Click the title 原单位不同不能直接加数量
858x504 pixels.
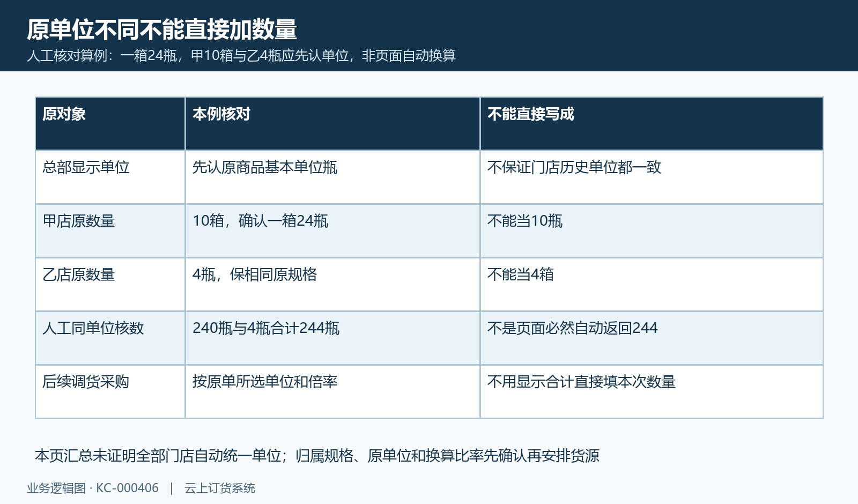coord(162,29)
